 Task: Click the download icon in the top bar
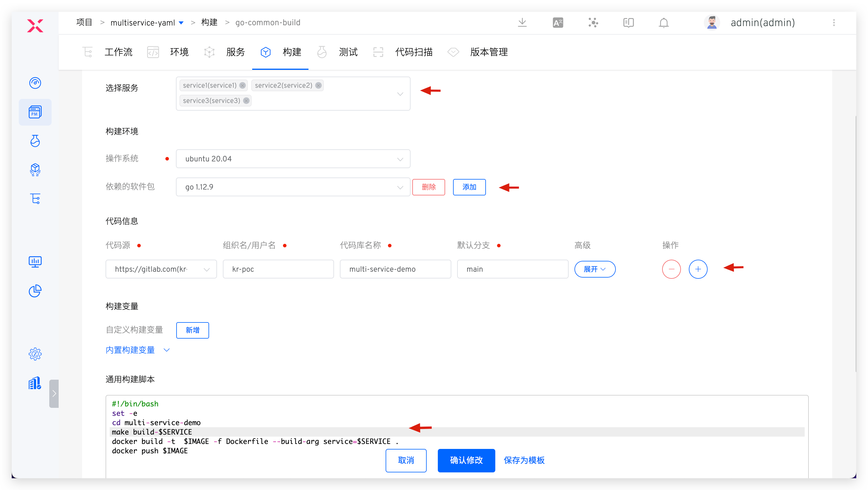pos(522,22)
